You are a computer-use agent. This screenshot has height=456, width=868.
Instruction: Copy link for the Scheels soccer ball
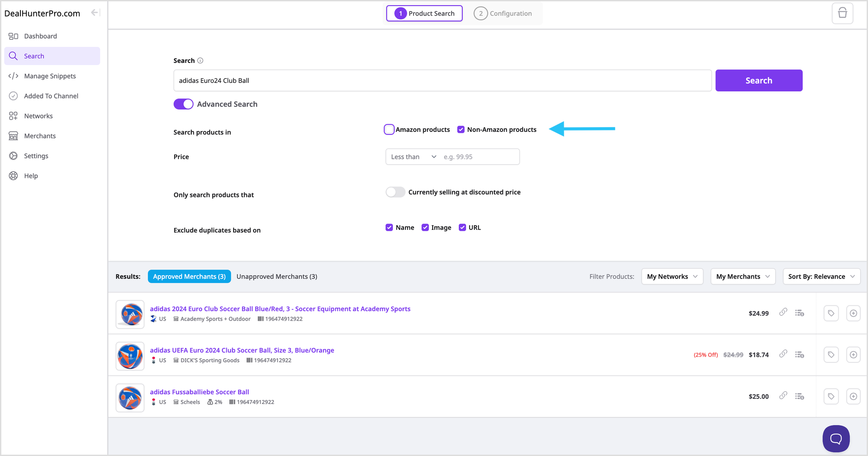(x=783, y=396)
